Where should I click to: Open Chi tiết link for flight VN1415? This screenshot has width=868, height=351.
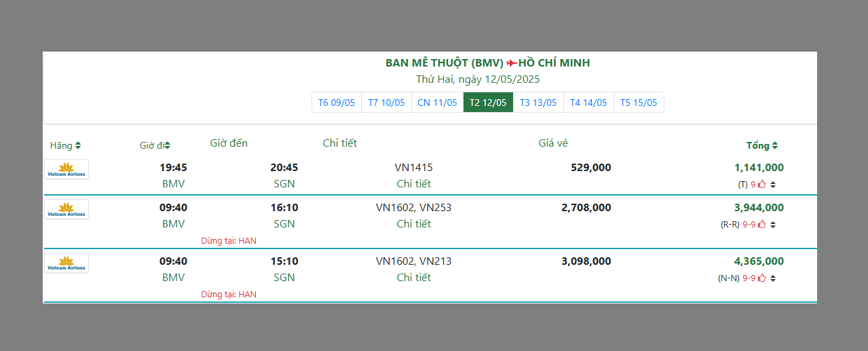(x=413, y=184)
